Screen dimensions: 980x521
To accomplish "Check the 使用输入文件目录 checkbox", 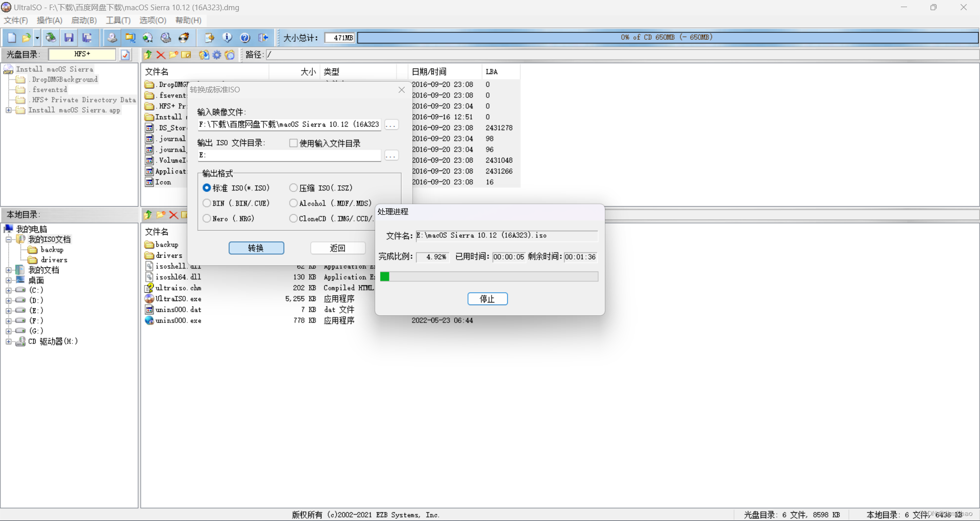I will tap(293, 143).
